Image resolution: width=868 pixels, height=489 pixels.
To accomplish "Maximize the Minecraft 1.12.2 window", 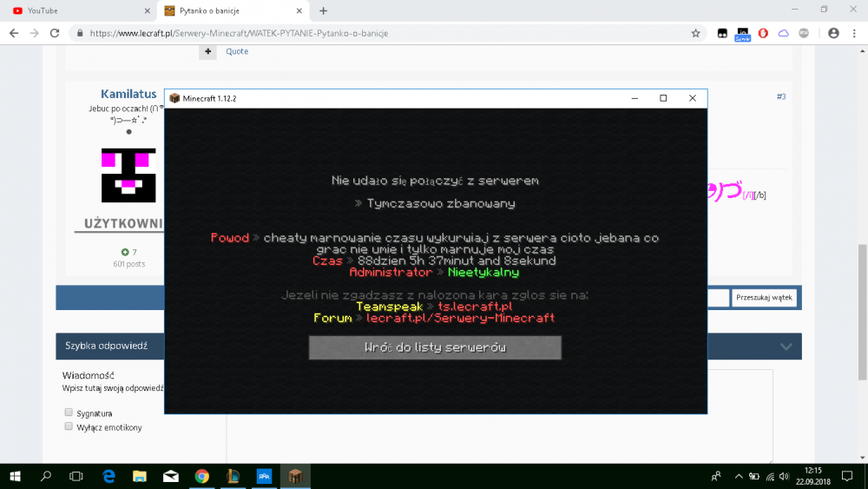I will point(663,98).
